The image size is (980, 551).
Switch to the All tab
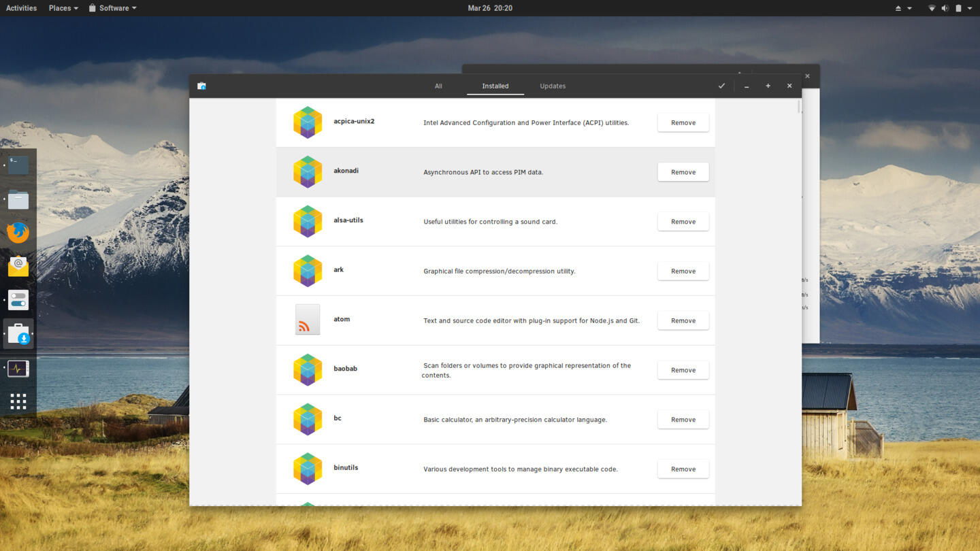click(x=438, y=86)
